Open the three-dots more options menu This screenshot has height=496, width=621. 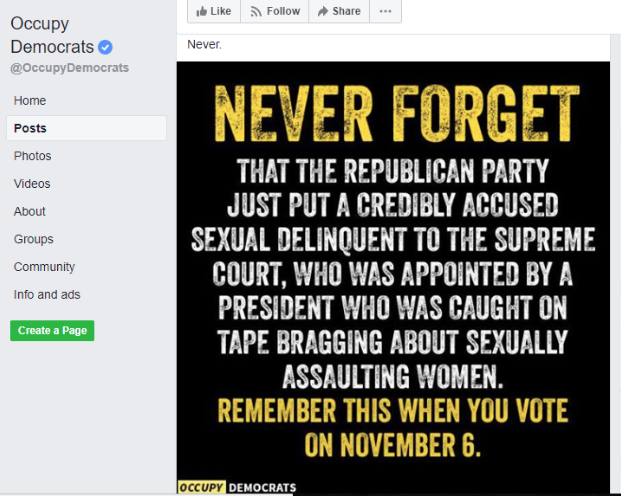click(385, 11)
